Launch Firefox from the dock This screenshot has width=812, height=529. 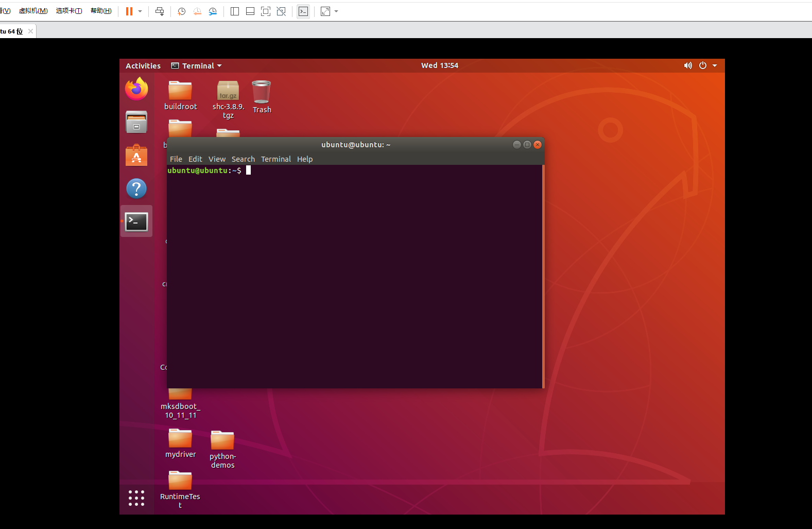[x=136, y=89]
